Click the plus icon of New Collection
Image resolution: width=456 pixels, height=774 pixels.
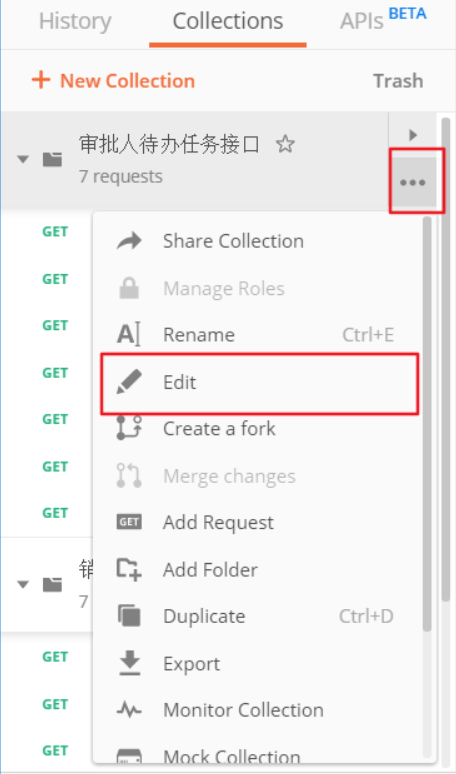point(41,80)
